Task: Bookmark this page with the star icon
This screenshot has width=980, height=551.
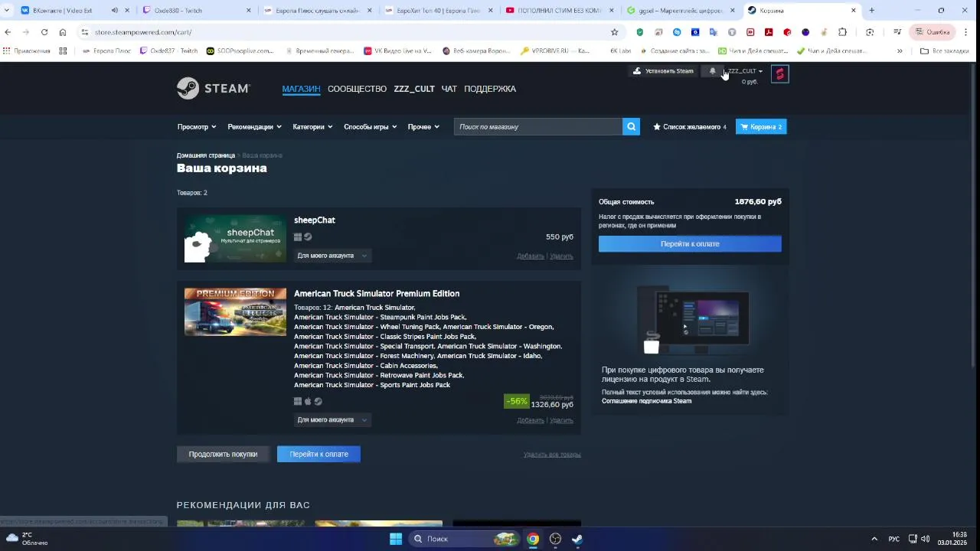Action: (x=614, y=32)
